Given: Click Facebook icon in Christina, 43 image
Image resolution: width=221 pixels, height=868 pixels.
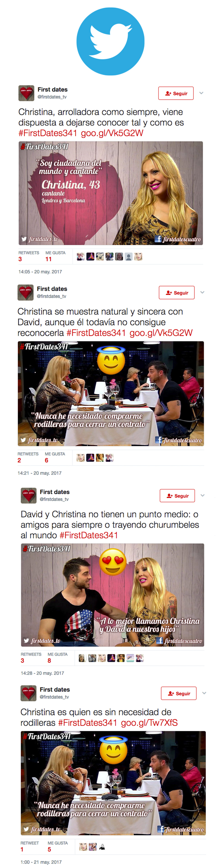Looking at the screenshot, I should tap(158, 239).
